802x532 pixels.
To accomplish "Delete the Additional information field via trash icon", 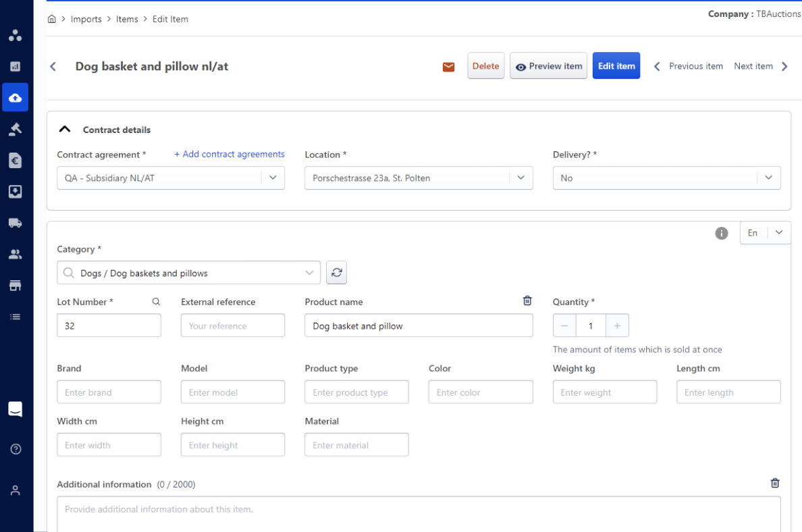I will click(x=775, y=483).
